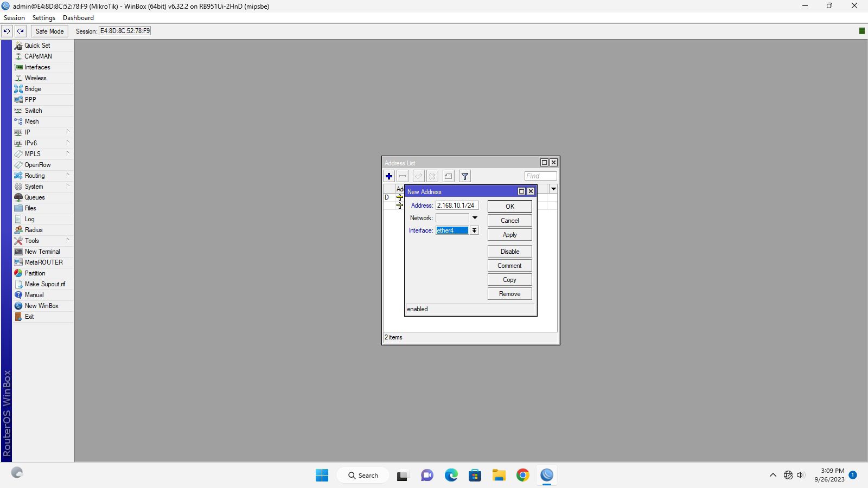Viewport: 868px width, 488px height.
Task: Click Exit in sidebar
Action: click(x=43, y=317)
